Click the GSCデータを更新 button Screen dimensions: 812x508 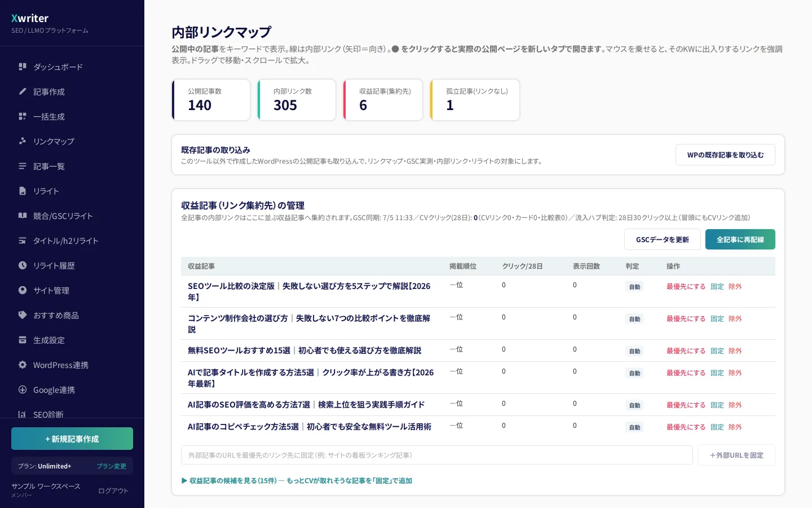[x=663, y=239]
